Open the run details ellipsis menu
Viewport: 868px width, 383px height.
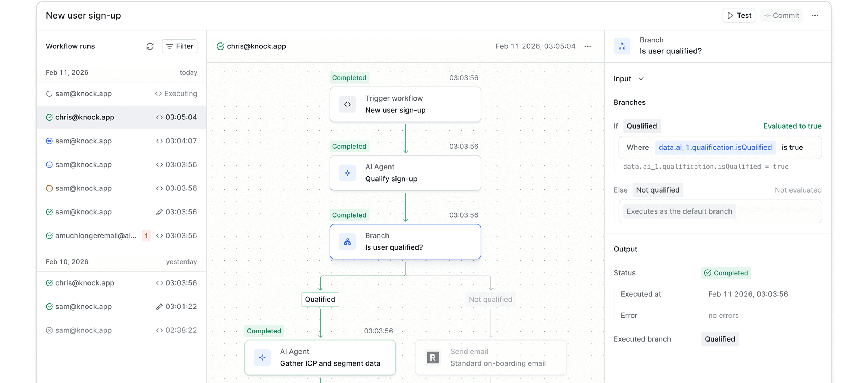[x=587, y=46]
